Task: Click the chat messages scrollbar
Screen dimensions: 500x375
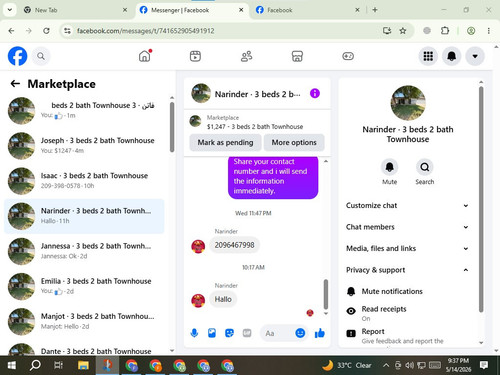Action: [x=326, y=294]
